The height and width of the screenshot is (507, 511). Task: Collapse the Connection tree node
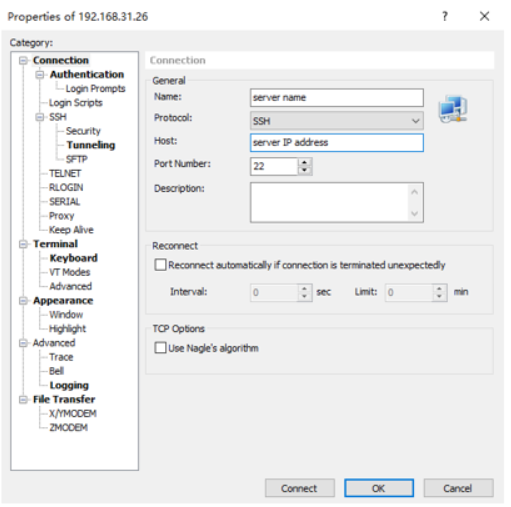tap(23, 60)
